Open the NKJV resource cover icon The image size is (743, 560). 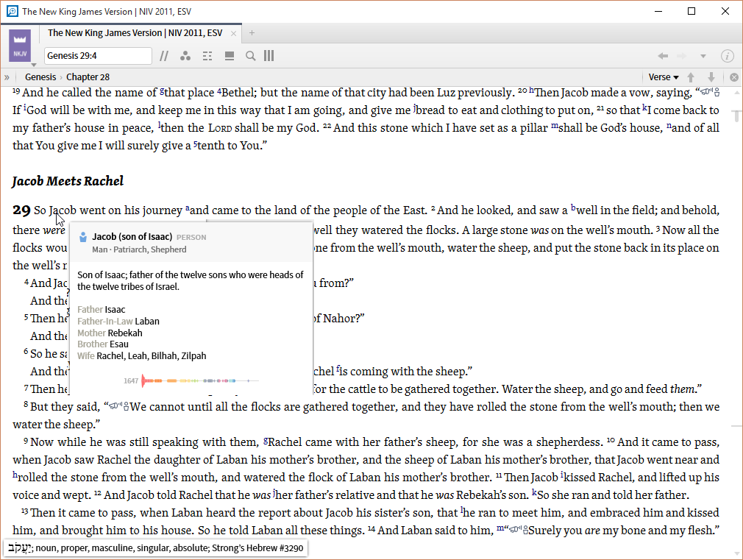tap(20, 46)
